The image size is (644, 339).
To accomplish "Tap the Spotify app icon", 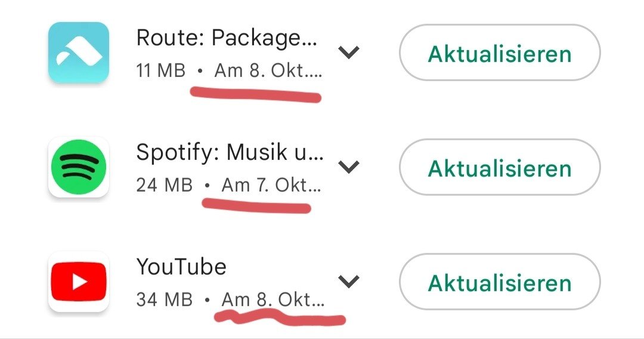I will click(79, 167).
